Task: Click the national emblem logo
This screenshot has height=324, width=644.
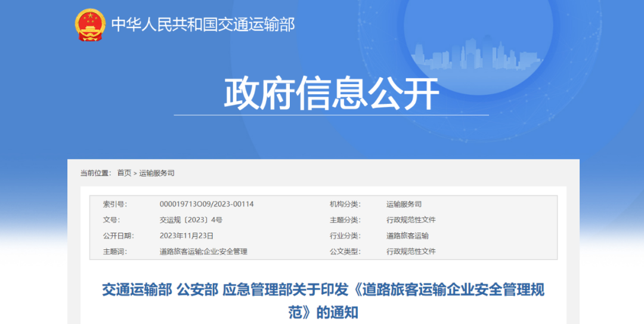Action: pos(90,25)
